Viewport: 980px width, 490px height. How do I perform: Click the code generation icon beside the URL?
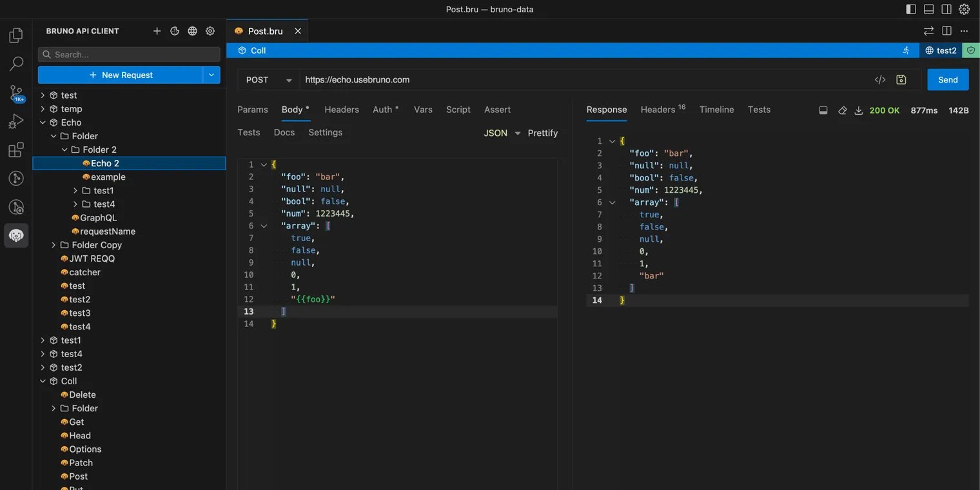tap(879, 79)
